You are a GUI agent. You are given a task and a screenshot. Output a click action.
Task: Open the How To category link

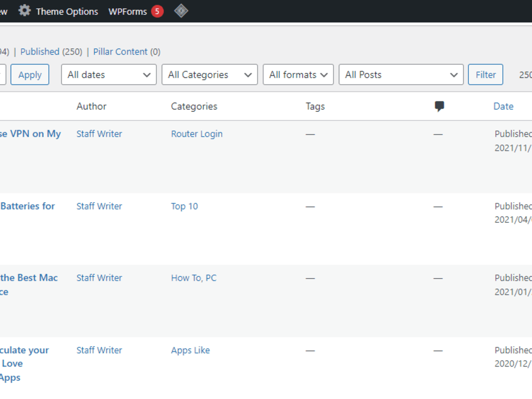[186, 278]
